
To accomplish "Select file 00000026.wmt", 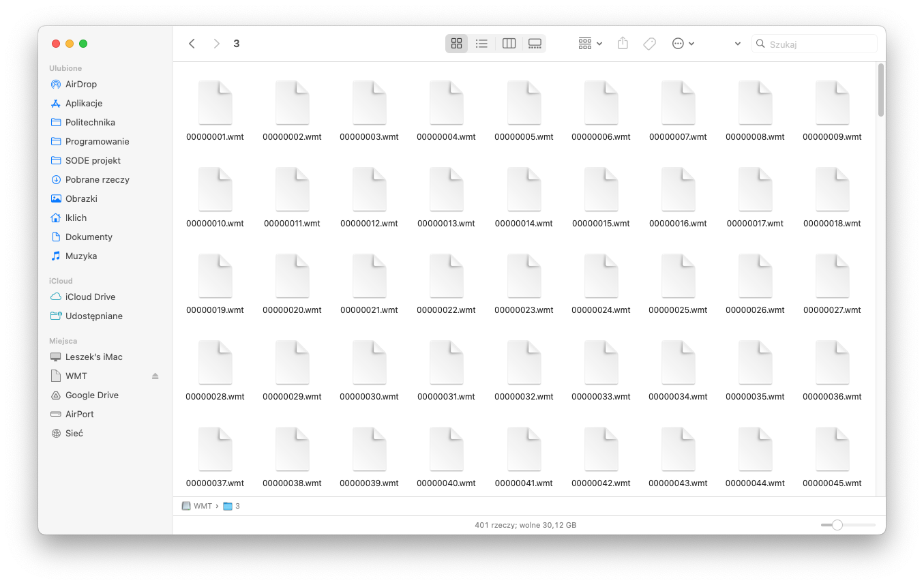I will 755,285.
